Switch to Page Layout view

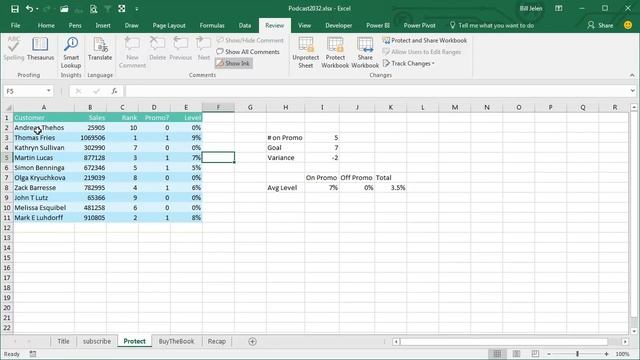[x=516, y=354]
